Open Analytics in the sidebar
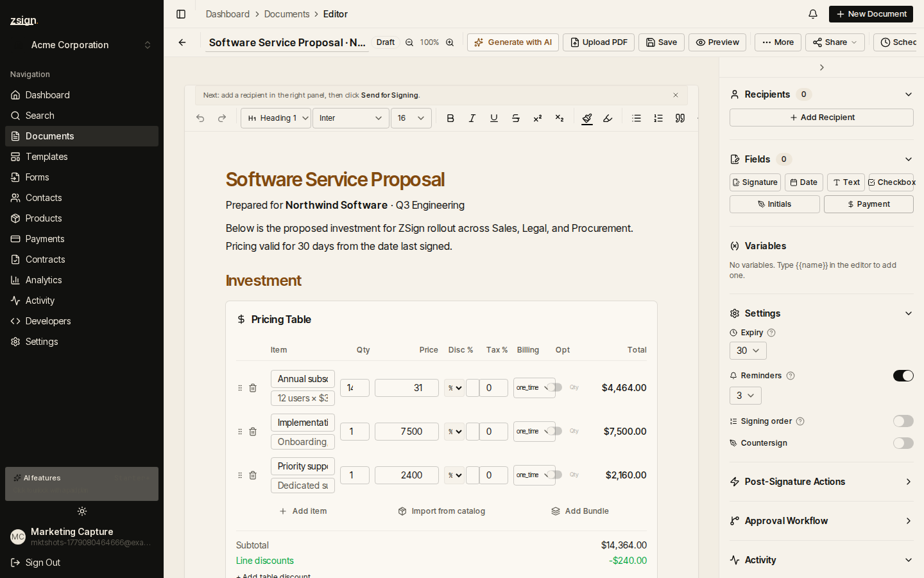The width and height of the screenshot is (924, 578). (81, 280)
